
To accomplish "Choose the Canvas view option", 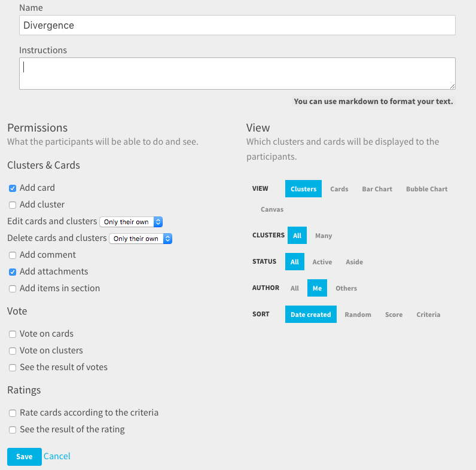I will (272, 209).
